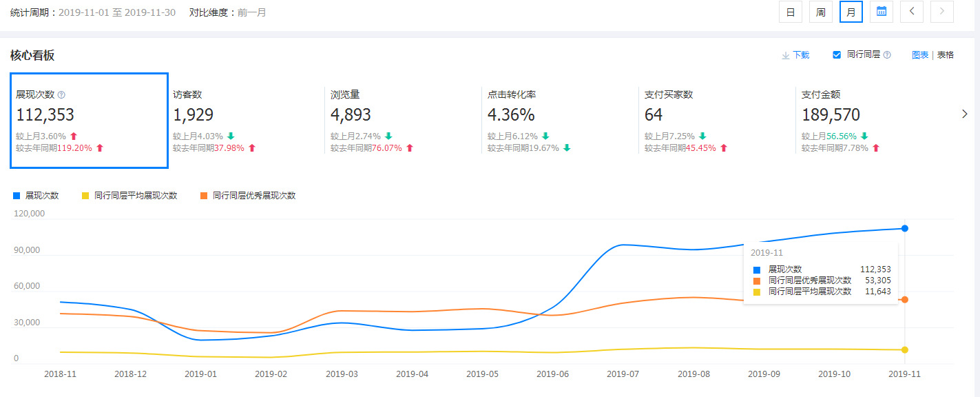Switch to the 表格 view
The height and width of the screenshot is (397, 980).
(946, 55)
